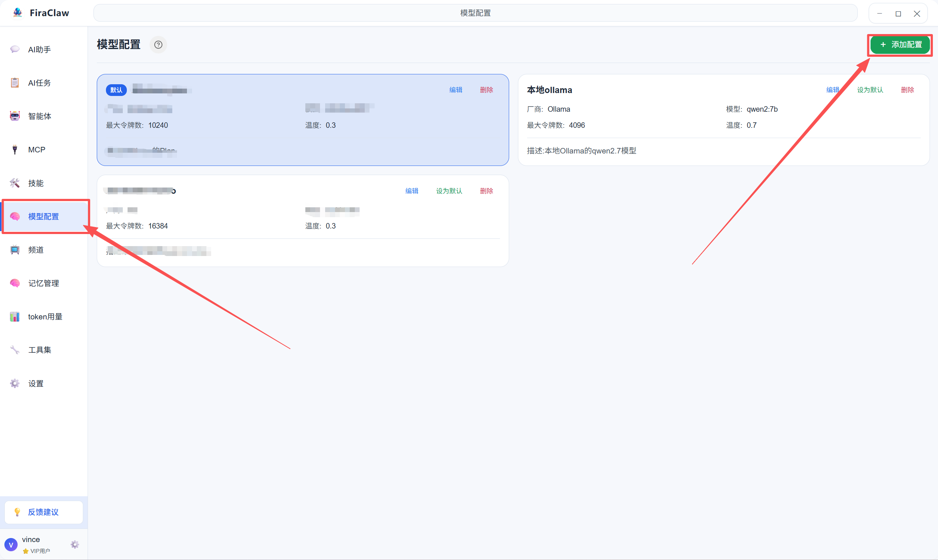Open help question mark next to 模型配置
Image resolution: width=938 pixels, height=560 pixels.
pyautogui.click(x=158, y=45)
